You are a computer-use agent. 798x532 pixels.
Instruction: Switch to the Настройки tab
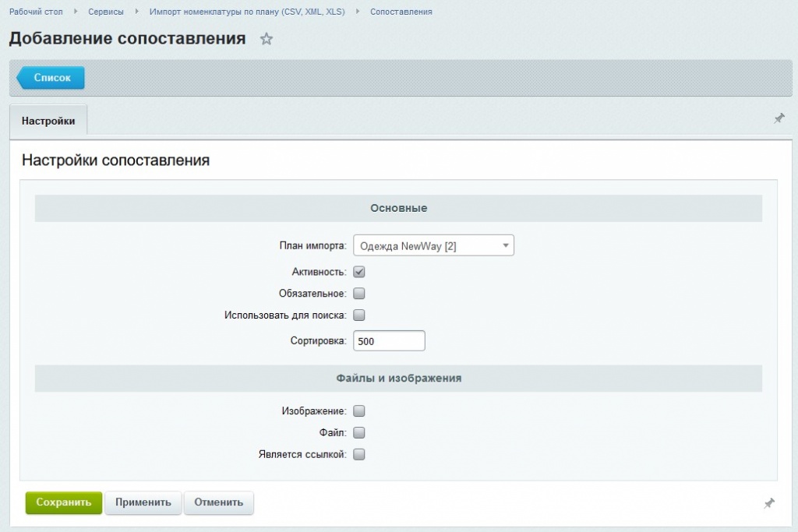pyautogui.click(x=48, y=121)
